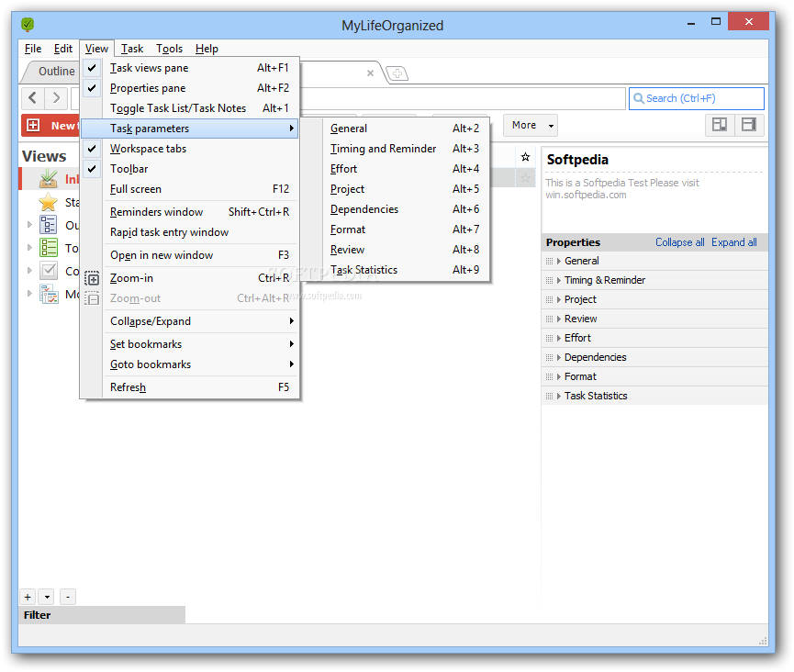Choose Dependencies in Task parameters submenu
Viewport: 794px width, 672px height.
coord(395,209)
